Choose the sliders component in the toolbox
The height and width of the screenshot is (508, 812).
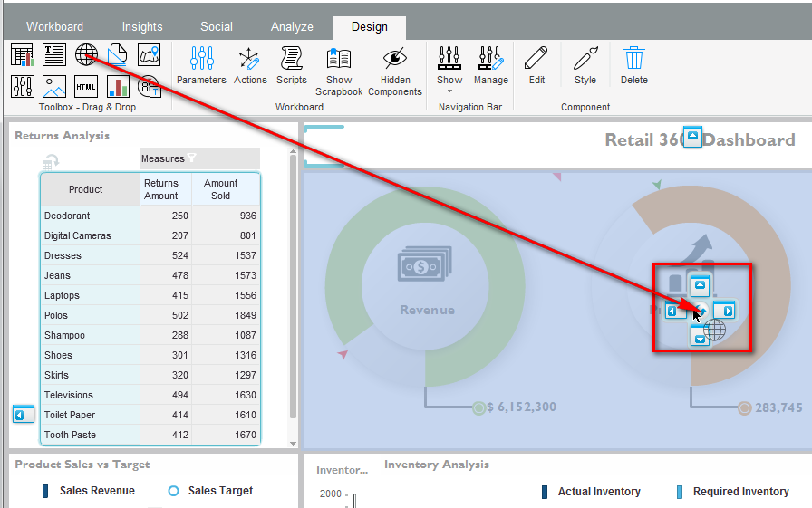[x=23, y=87]
